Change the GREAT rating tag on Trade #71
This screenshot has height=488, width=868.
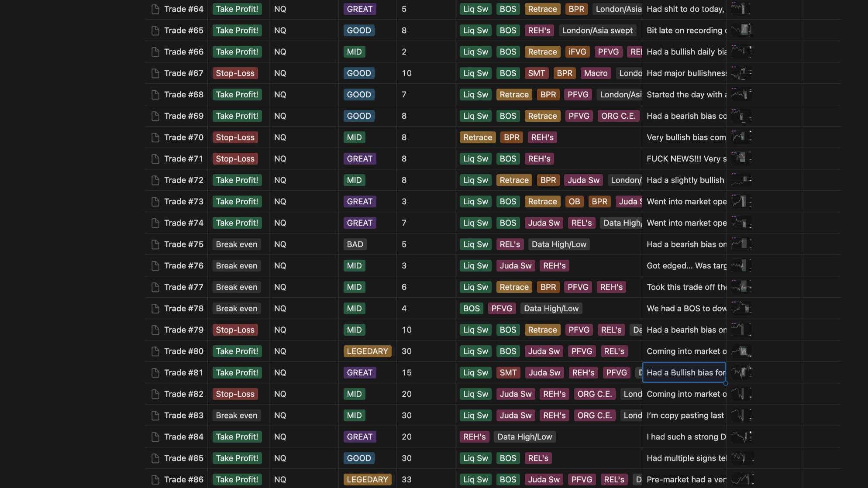pyautogui.click(x=360, y=159)
